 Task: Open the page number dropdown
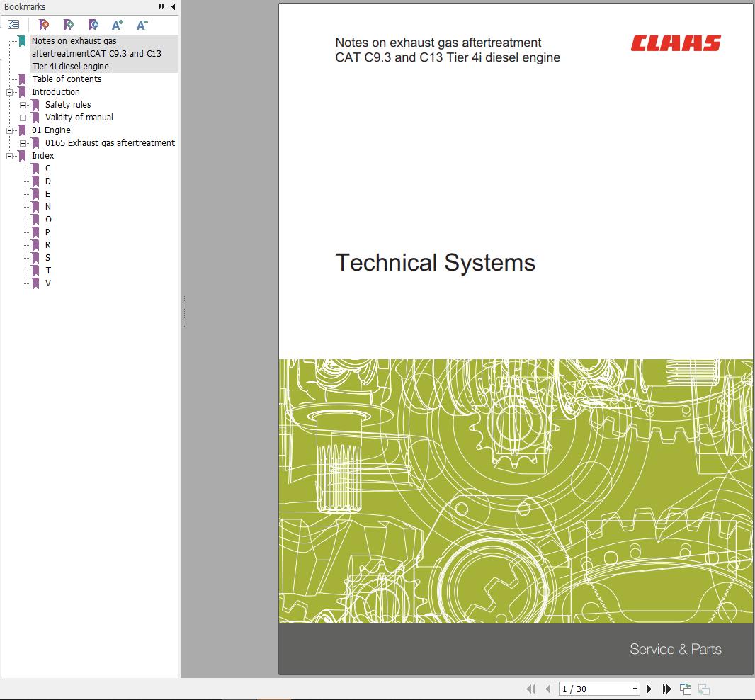click(x=635, y=689)
